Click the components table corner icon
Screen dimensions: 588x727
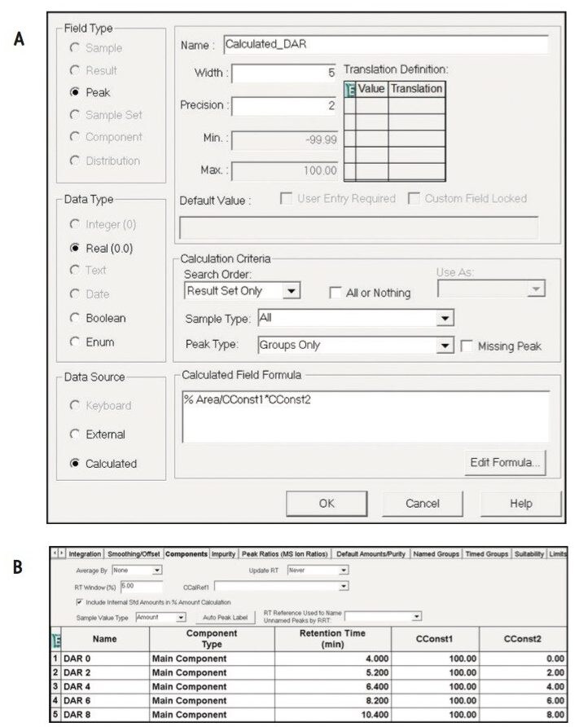(x=56, y=640)
